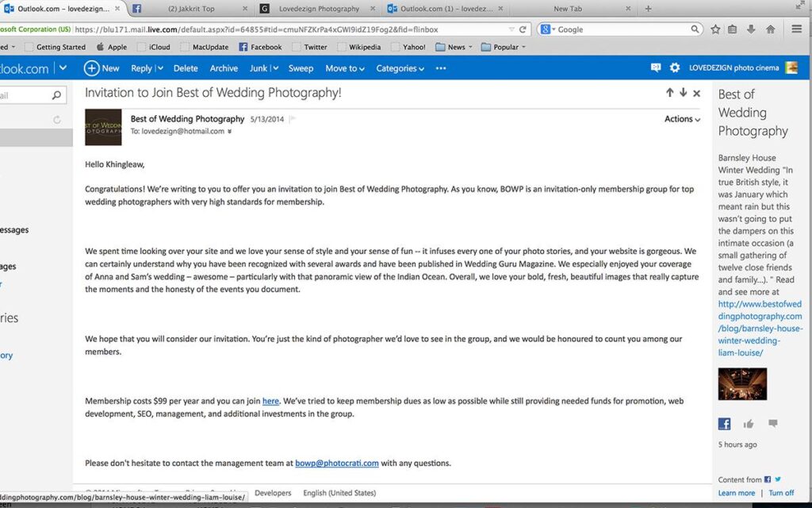Go to next message with down arrow
Viewport: 812px width, 508px height.
point(683,93)
